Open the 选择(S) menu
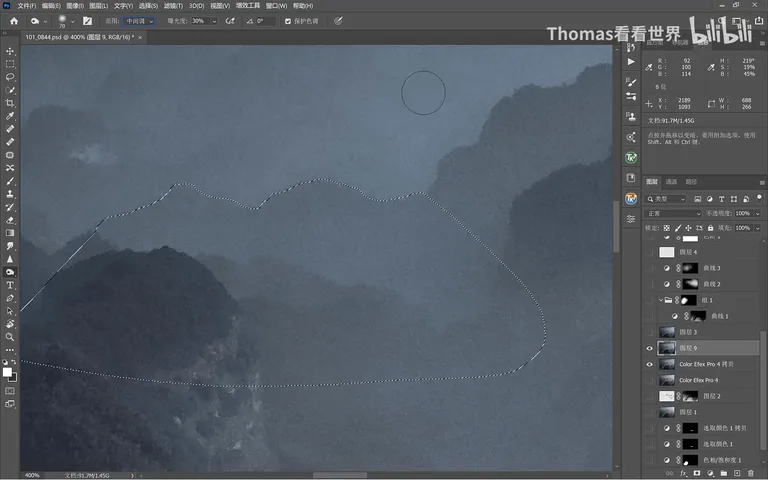 (148, 6)
